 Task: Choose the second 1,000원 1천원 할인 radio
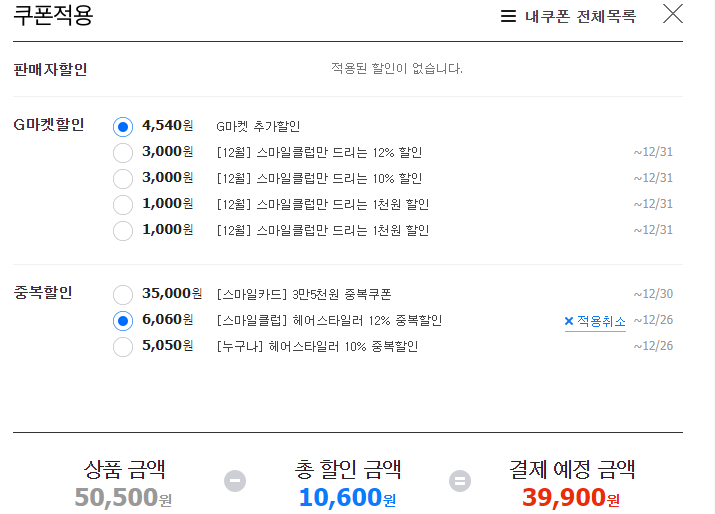point(123,230)
